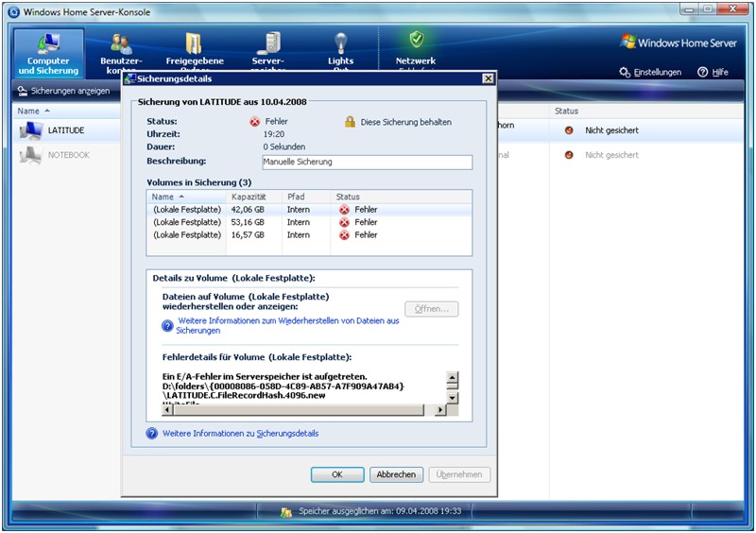Sort computers by Name column header
Viewport: 756px width, 533px height.
[x=34, y=111]
